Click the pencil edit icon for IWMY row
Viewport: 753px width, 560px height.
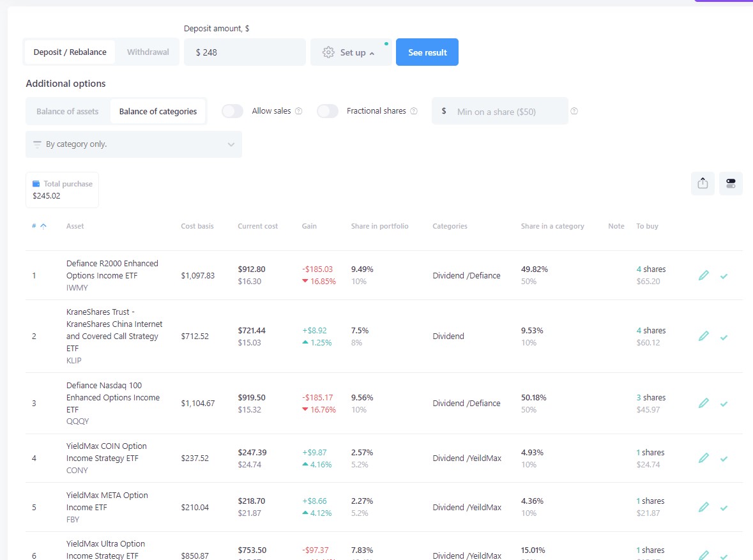point(704,275)
